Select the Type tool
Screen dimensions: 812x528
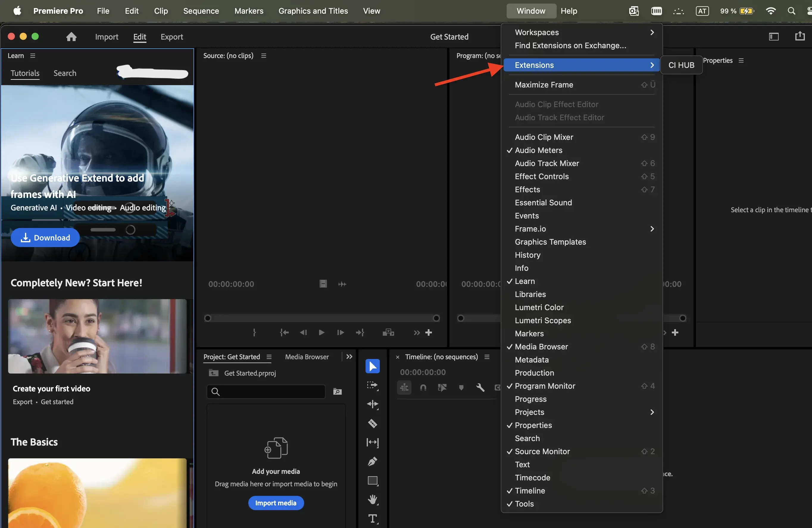point(373,519)
